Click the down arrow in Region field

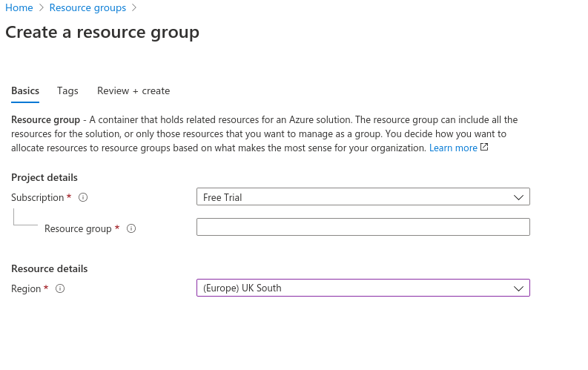pos(519,288)
